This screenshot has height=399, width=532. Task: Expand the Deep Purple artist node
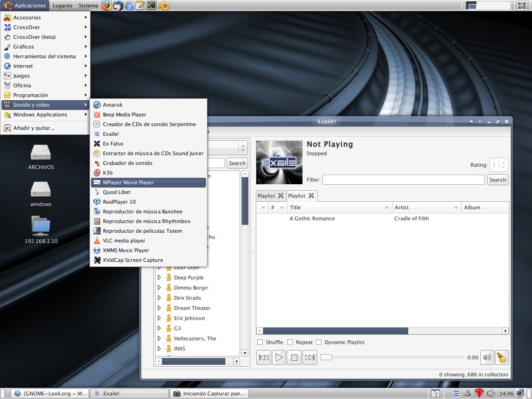click(x=159, y=277)
